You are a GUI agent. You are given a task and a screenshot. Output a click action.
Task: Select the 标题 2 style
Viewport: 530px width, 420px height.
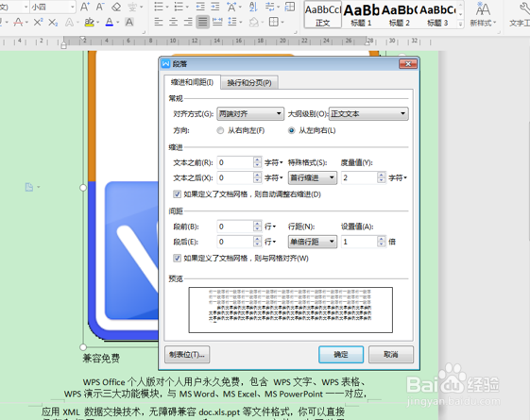[400, 14]
